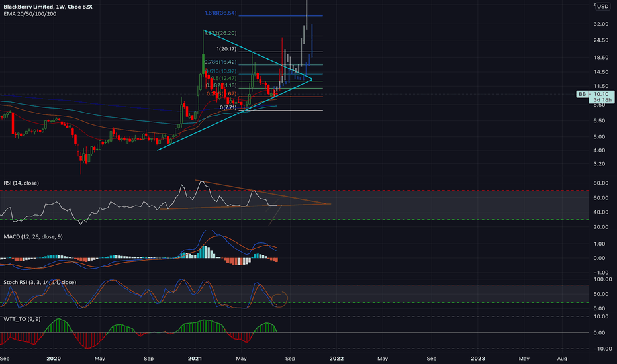617x364 pixels.
Task: Click the Aug label on time axis
Action: [x=562, y=359]
